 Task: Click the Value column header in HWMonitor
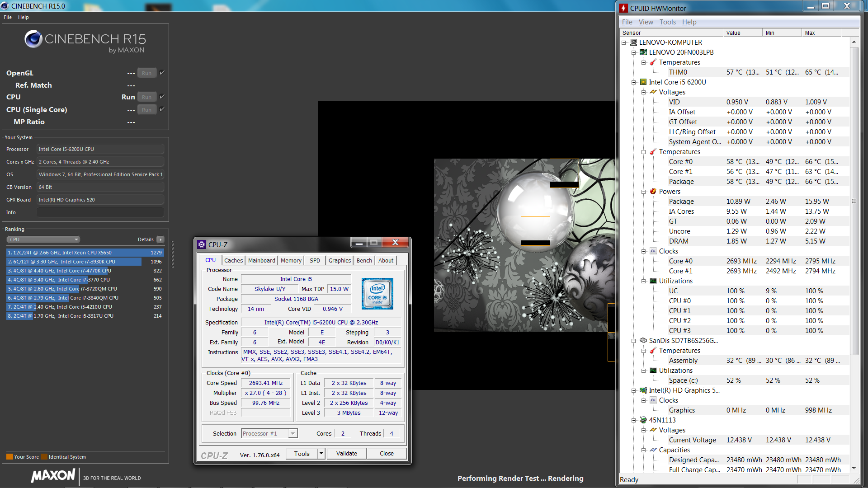pyautogui.click(x=742, y=33)
